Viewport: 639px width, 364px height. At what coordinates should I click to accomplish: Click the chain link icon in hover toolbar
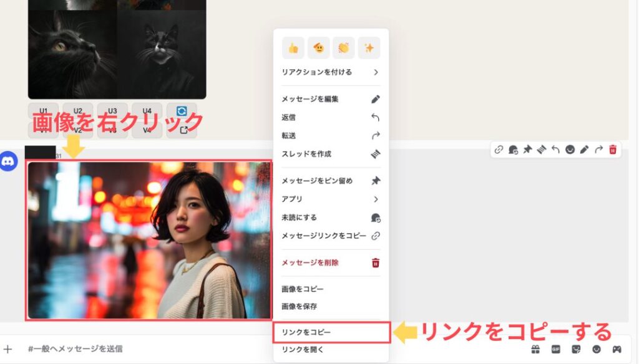(x=499, y=150)
